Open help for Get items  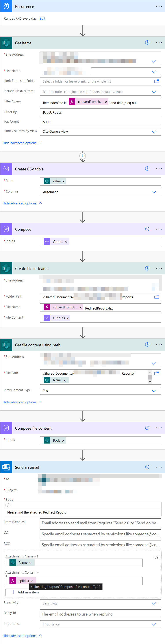click(x=147, y=43)
